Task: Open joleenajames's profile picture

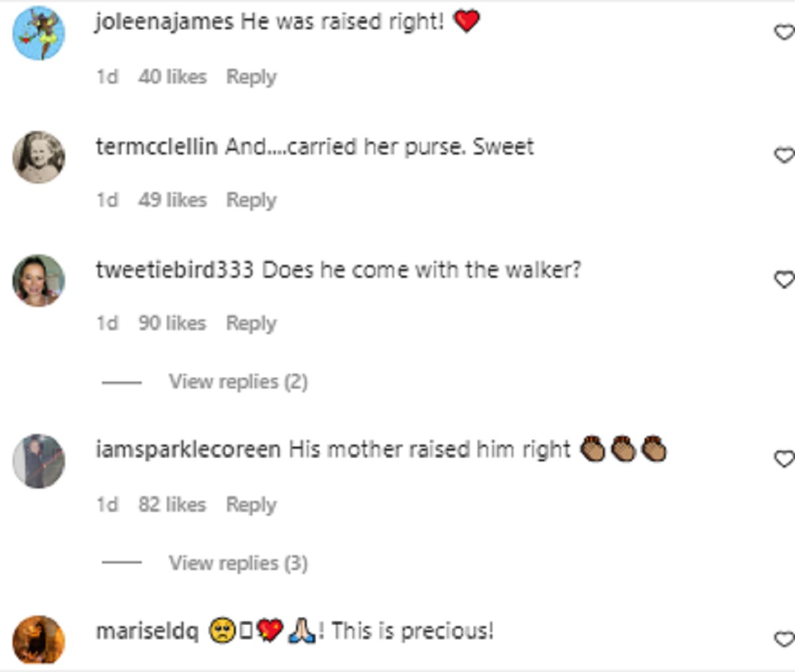Action: [x=39, y=33]
